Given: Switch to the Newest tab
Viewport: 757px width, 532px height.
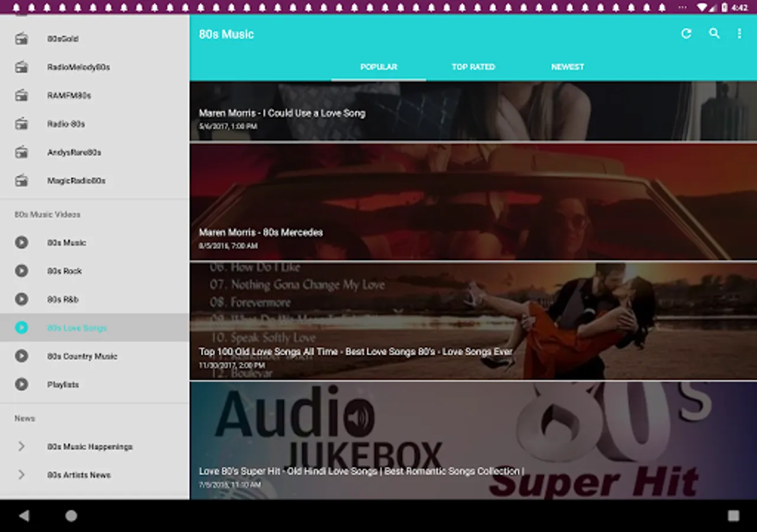Looking at the screenshot, I should 568,67.
